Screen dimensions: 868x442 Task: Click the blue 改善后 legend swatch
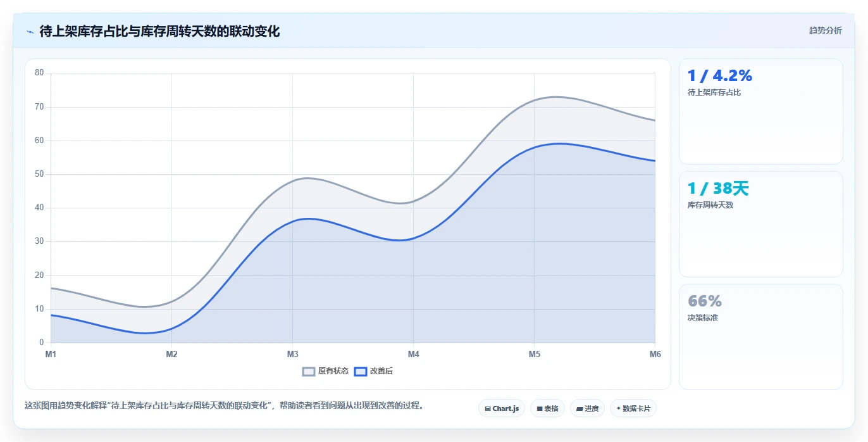(x=360, y=371)
